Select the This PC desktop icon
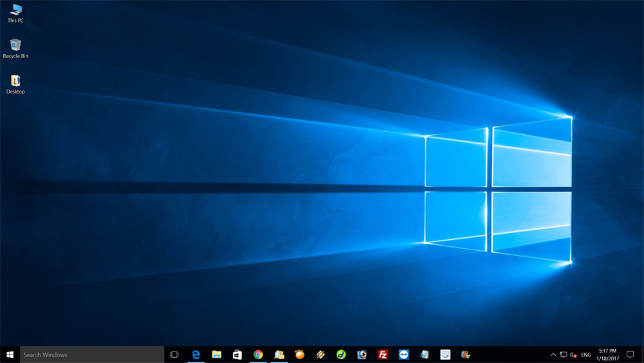The image size is (644, 363). pyautogui.click(x=15, y=13)
